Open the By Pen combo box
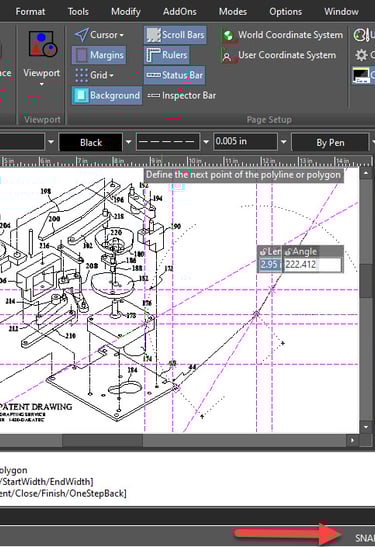The image size is (375, 547). tap(330, 142)
